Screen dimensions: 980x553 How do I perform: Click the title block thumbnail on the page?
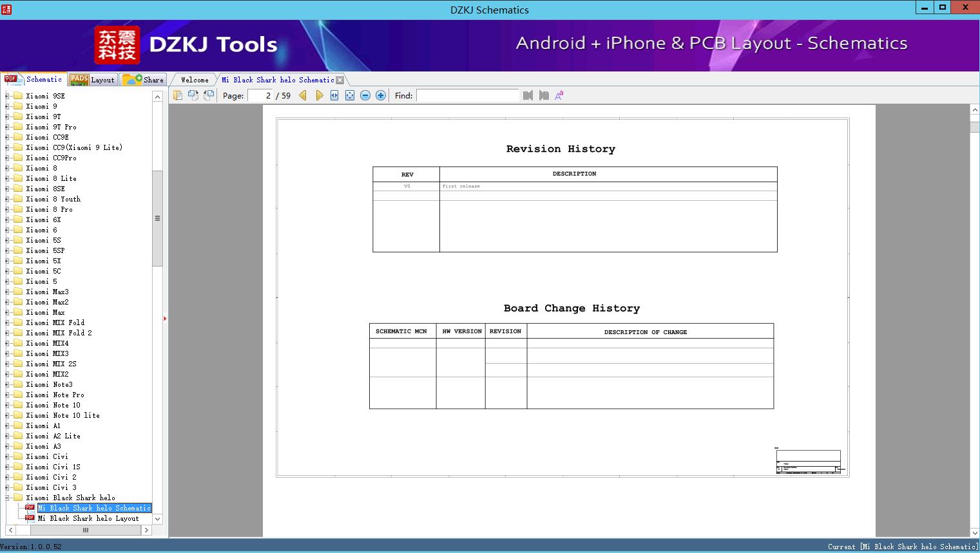click(x=808, y=461)
